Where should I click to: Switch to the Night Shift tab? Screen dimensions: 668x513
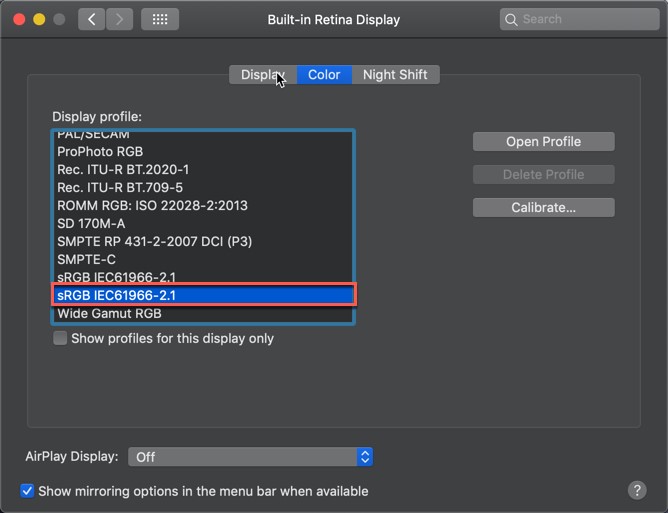click(395, 75)
